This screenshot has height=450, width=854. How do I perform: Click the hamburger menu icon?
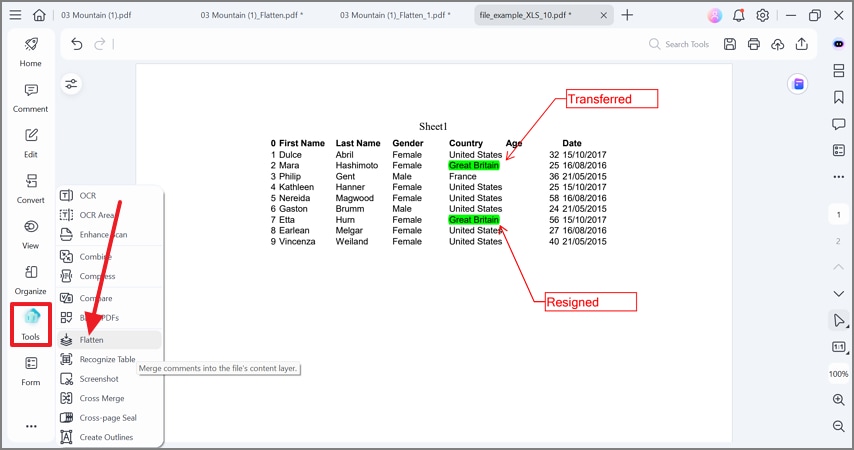tap(15, 15)
